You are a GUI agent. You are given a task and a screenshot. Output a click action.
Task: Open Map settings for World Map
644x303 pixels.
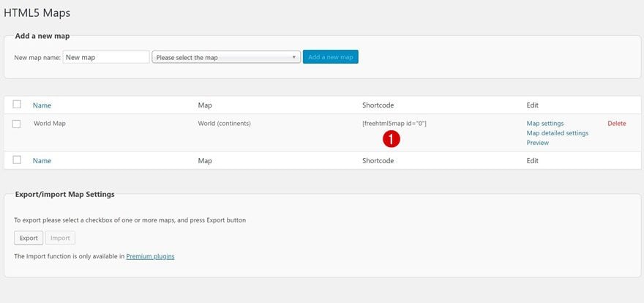pos(545,124)
